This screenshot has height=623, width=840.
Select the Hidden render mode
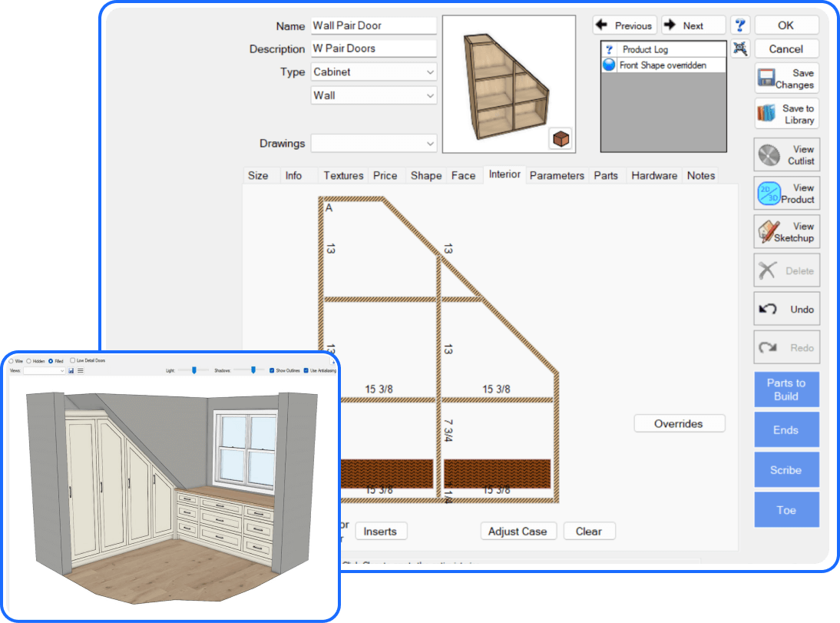click(x=29, y=361)
